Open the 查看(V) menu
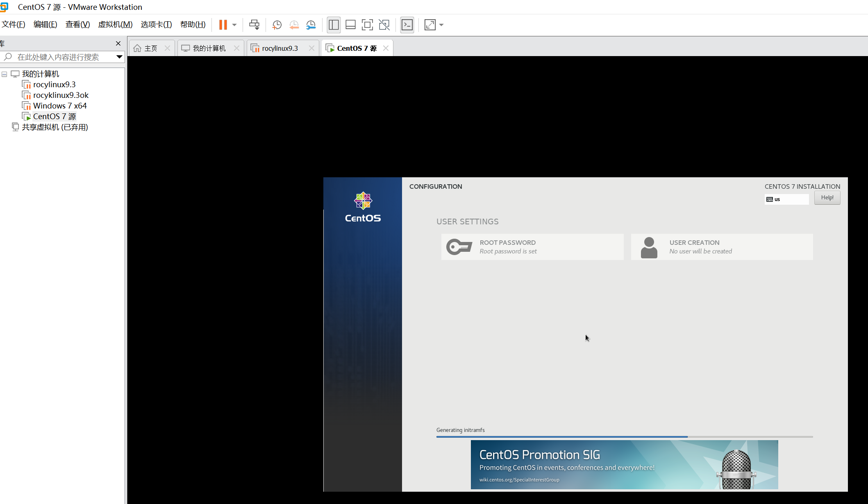This screenshot has width=868, height=504. 77,25
